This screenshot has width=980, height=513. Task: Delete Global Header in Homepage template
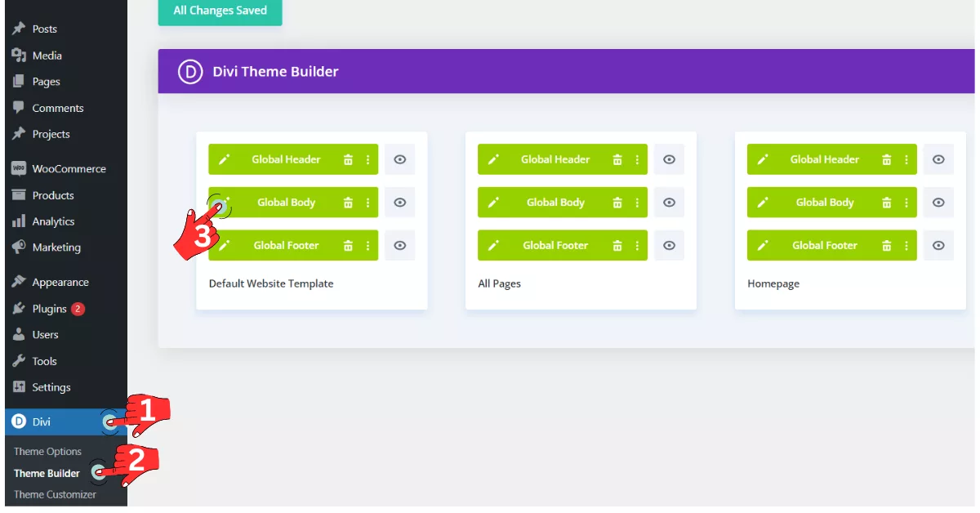887,159
